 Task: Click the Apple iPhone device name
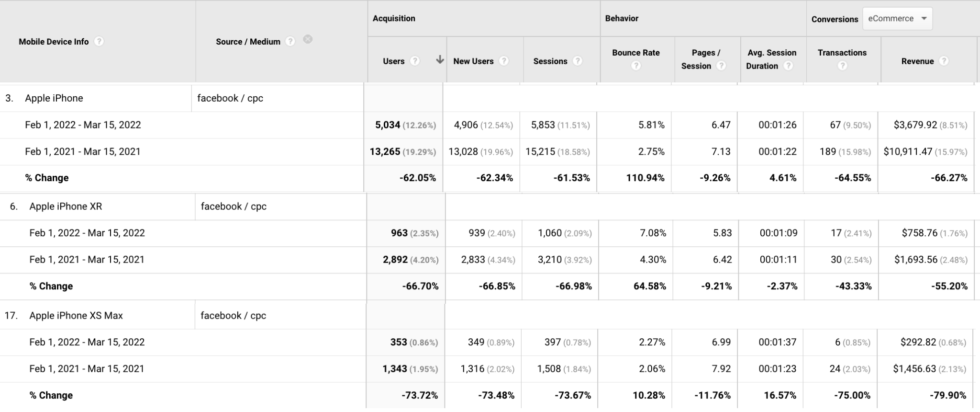click(54, 98)
